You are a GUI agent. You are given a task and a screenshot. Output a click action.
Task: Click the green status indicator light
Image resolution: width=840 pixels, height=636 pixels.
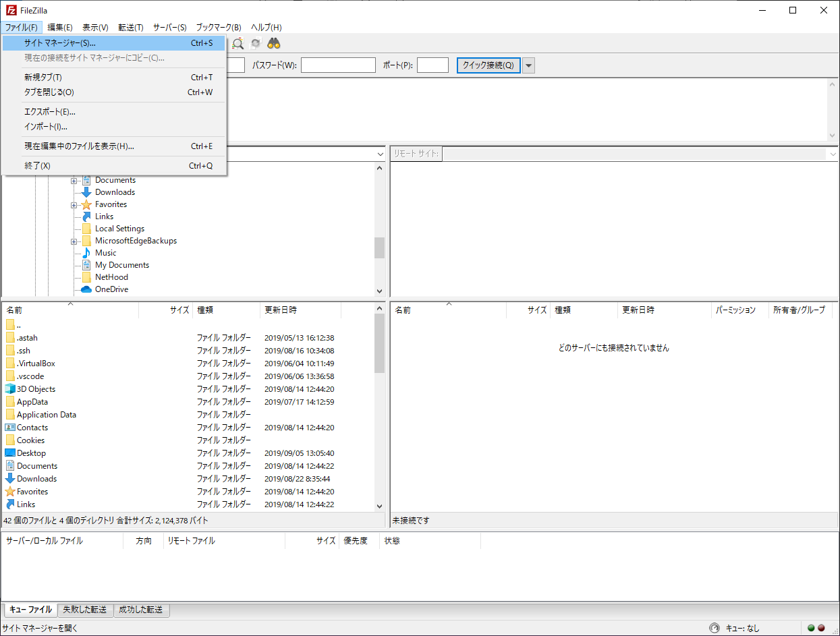click(811, 628)
